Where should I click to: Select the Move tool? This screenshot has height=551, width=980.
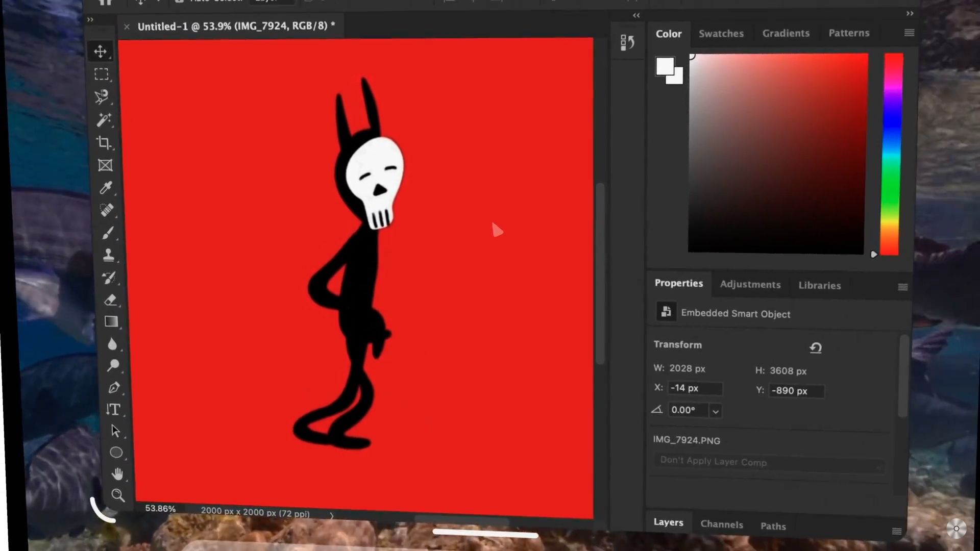click(101, 52)
